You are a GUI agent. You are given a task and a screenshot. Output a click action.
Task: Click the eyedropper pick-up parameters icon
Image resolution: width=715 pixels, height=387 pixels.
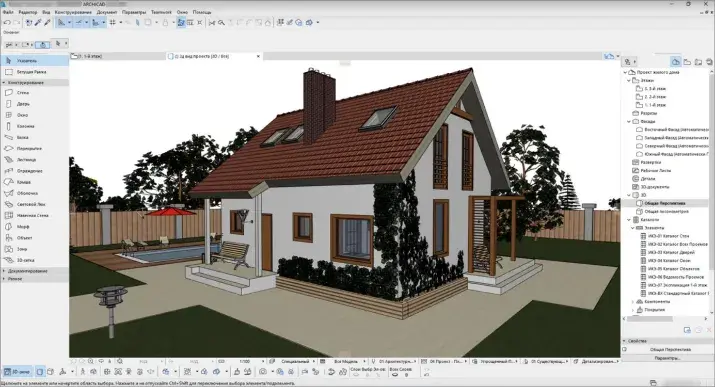click(x=38, y=22)
